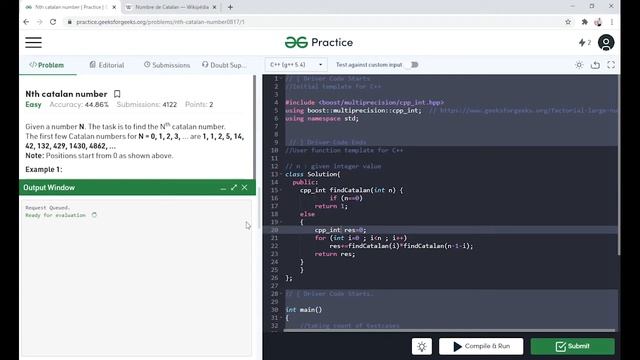Screen dimensions: 640x360
Task: Click the Nth catalan number title
Action: click(66, 94)
